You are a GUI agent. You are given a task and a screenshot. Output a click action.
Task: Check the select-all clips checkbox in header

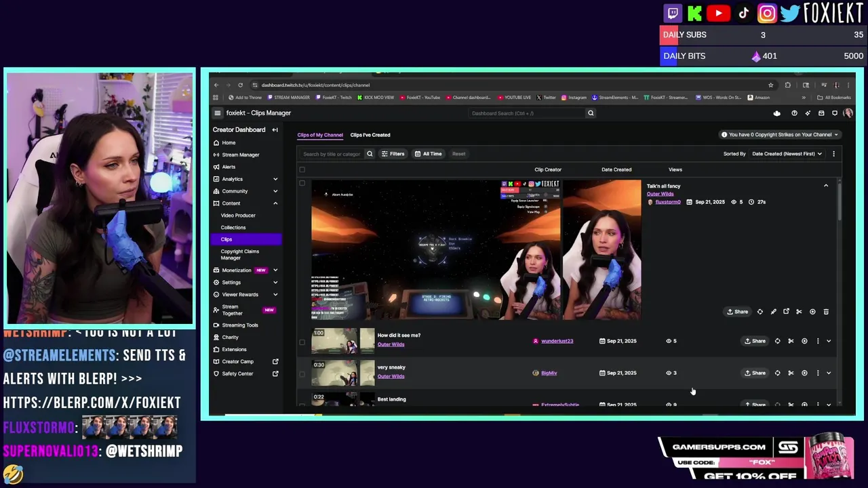pyautogui.click(x=302, y=169)
